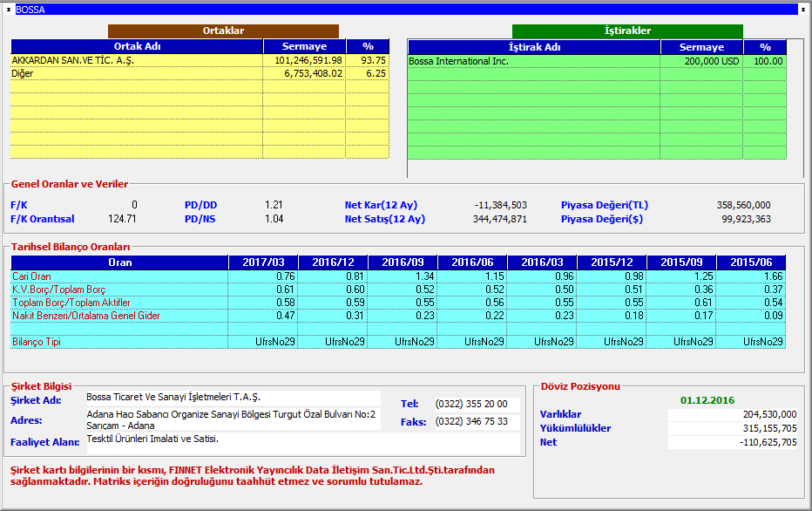This screenshot has height=511, width=812.
Task: Click the 2015/09 period column header
Action: coord(681,262)
